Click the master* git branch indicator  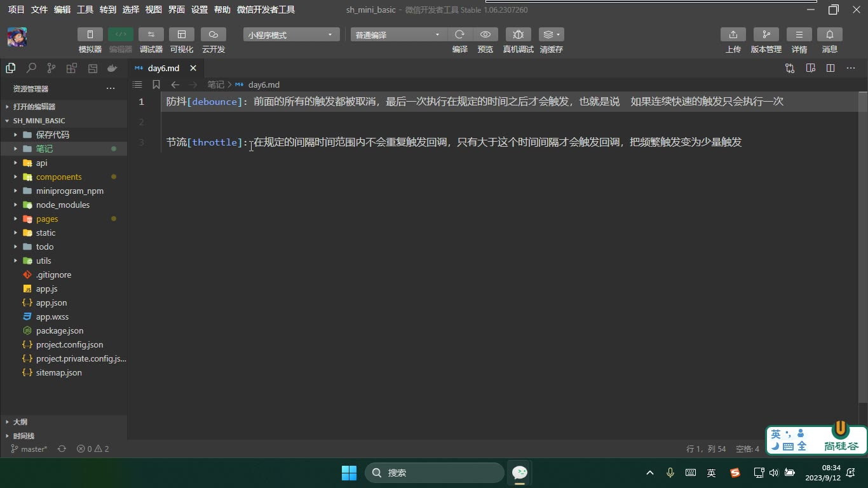coord(30,449)
